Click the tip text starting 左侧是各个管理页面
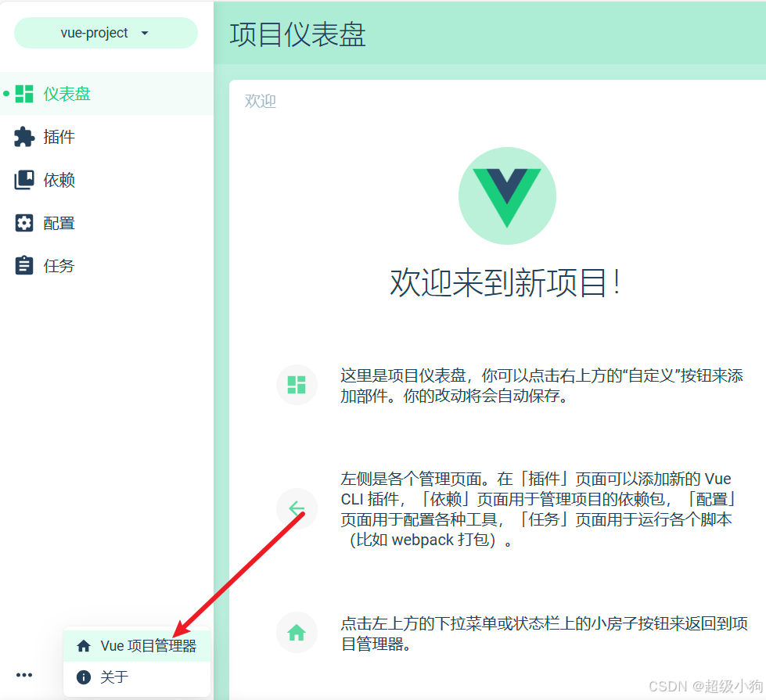Image resolution: width=766 pixels, height=700 pixels. coord(538,509)
